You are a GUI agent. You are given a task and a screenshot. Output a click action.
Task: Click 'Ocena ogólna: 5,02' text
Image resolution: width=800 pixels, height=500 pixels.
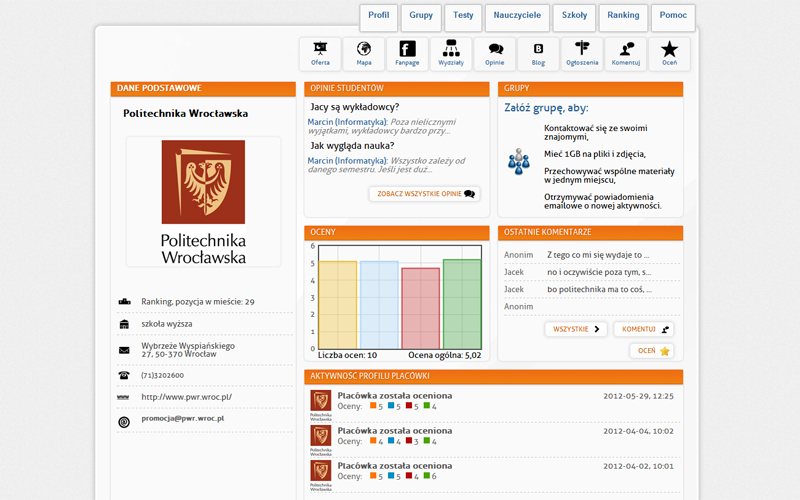[444, 355]
